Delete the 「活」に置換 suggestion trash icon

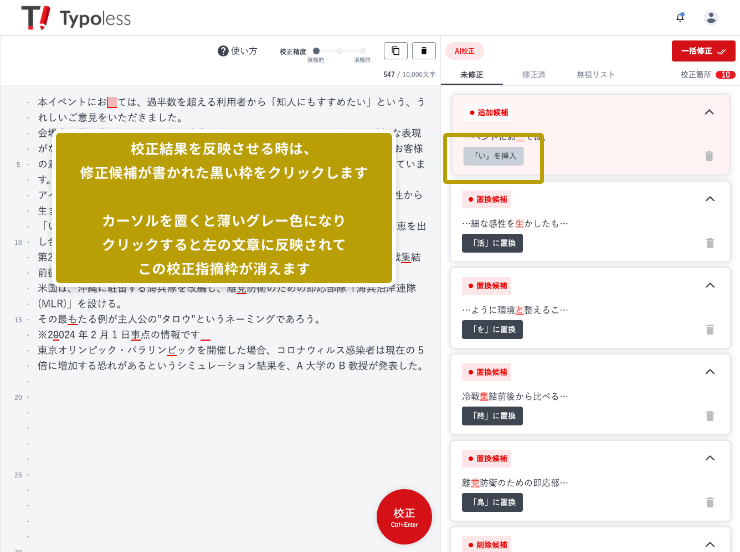[x=709, y=243]
